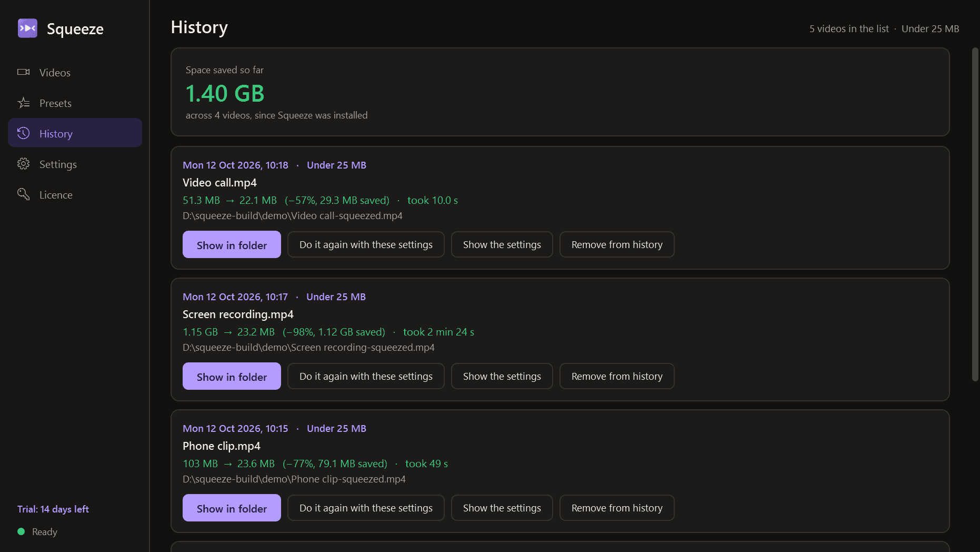Click the 103 MB → 23.6 MB size text
The height and width of the screenshot is (552, 980).
(x=228, y=464)
